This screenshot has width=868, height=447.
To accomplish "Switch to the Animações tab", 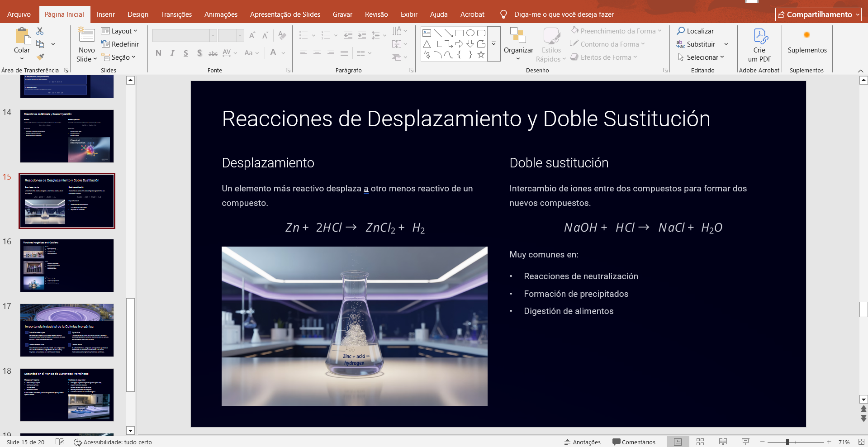I will point(221,14).
